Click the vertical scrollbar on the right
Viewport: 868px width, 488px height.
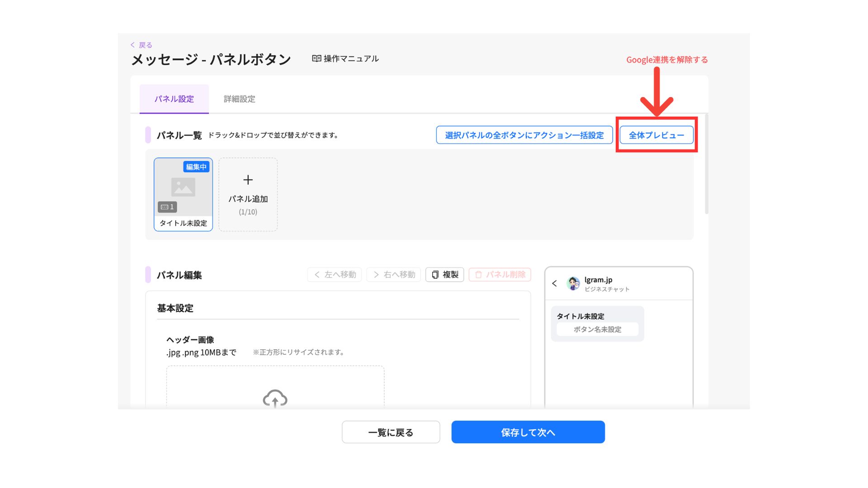706,165
